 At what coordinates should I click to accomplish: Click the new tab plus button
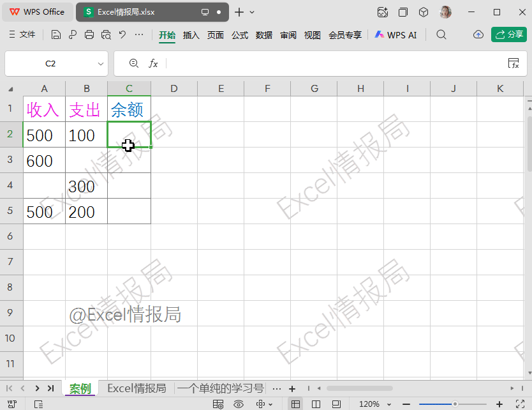(239, 12)
